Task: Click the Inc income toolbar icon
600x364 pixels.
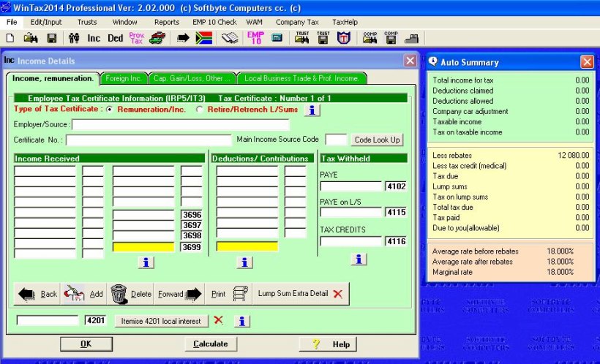Action: click(x=94, y=38)
